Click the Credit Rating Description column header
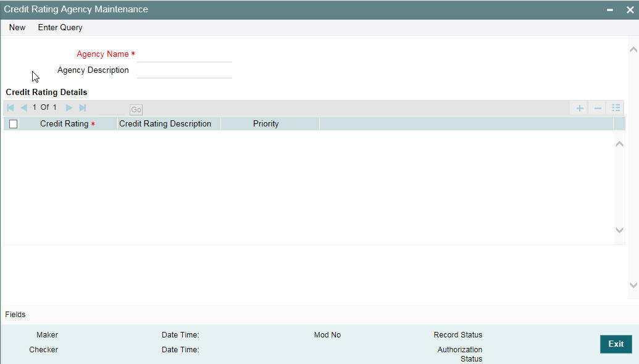Image resolution: width=639 pixels, height=364 pixels. [x=169, y=124]
